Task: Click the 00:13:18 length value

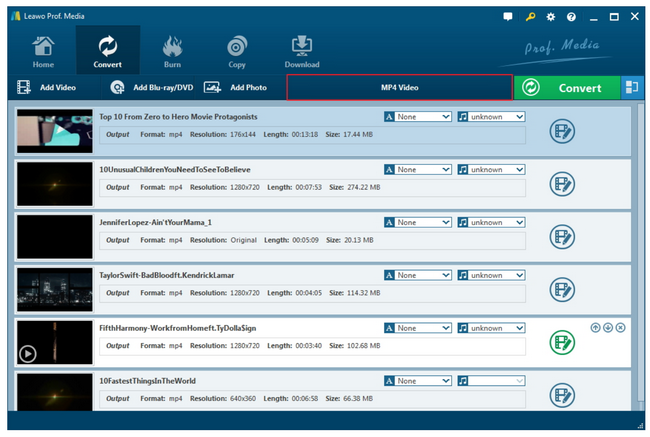Action: (305, 134)
